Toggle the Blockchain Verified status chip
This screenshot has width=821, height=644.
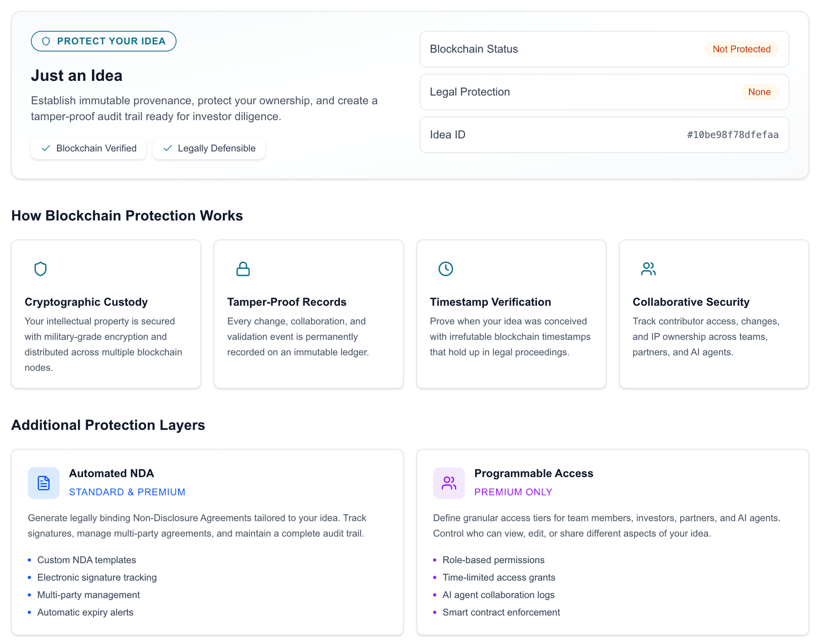pos(89,148)
